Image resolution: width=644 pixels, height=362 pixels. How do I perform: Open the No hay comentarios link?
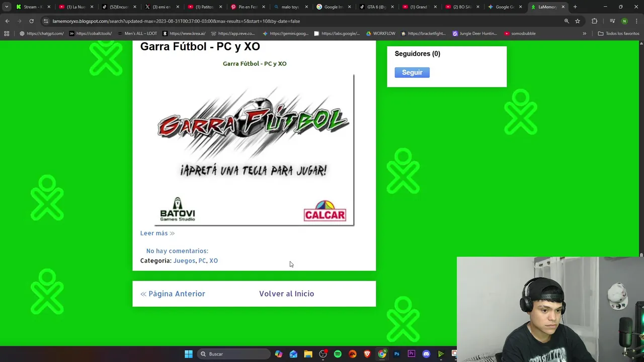[177, 251]
